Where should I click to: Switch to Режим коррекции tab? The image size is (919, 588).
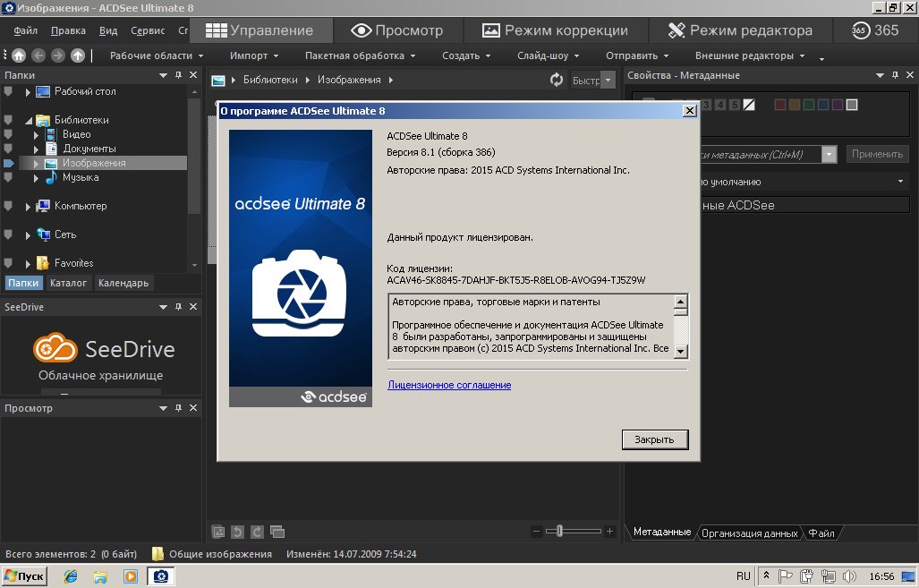[x=555, y=30]
